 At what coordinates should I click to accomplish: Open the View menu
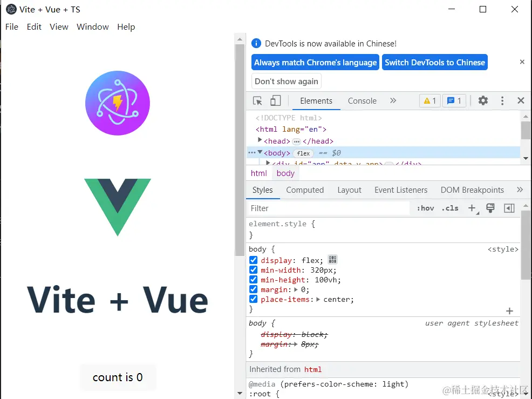click(x=59, y=27)
